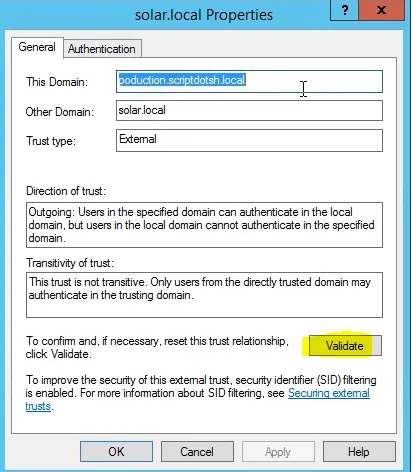
Task: Click the OK button
Action: (x=116, y=452)
